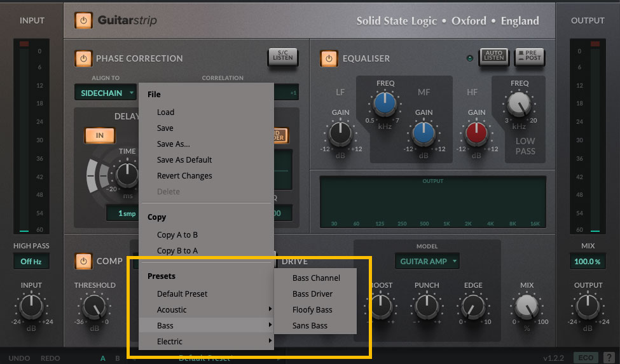Viewport: 620px width, 364px height.
Task: Click the input level meter
Action: tap(31, 136)
